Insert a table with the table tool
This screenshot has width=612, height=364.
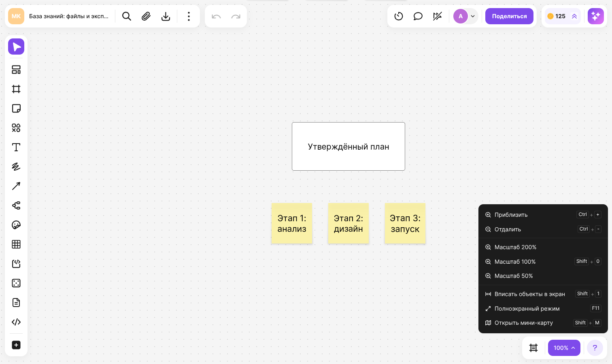tap(16, 244)
